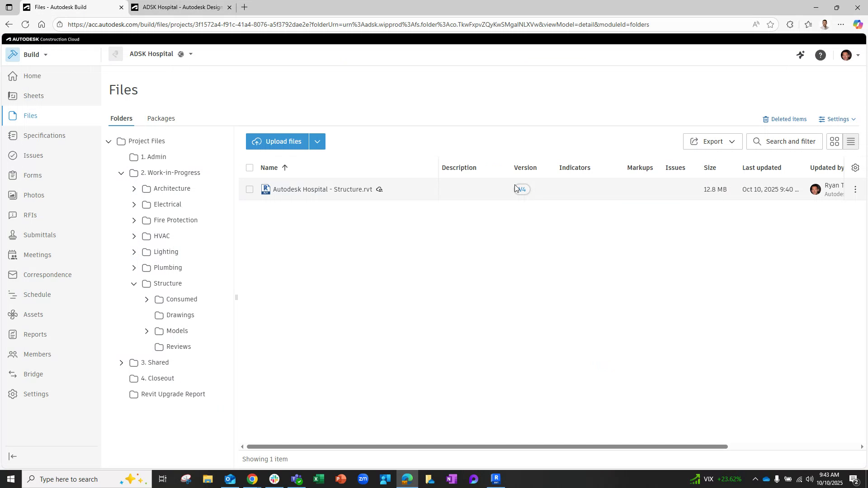This screenshot has height=488, width=868.
Task: Switch to grid view for files
Action: (834, 141)
